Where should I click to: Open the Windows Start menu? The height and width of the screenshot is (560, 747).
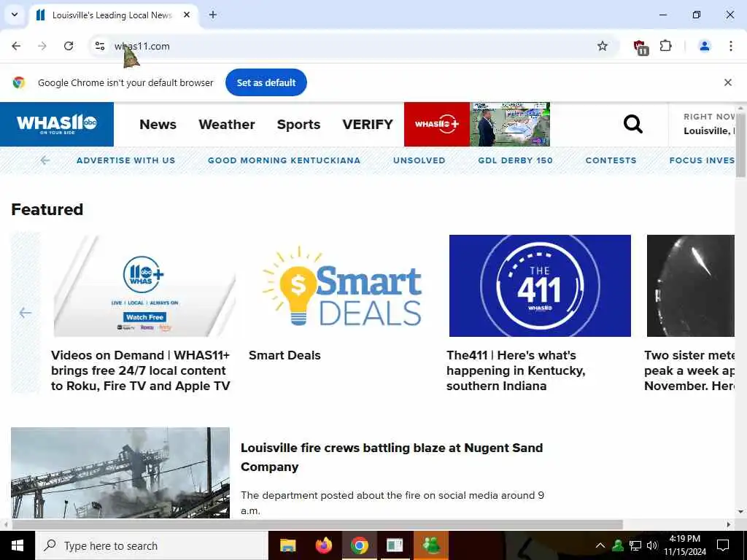(18, 545)
